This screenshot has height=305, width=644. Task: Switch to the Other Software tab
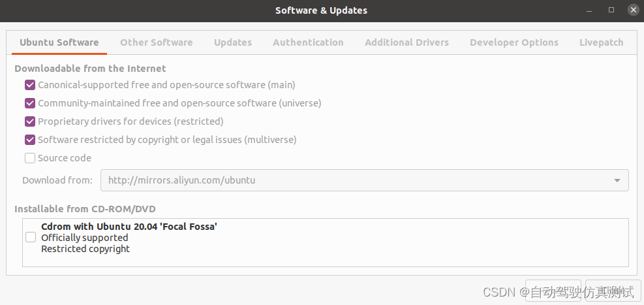tap(156, 42)
